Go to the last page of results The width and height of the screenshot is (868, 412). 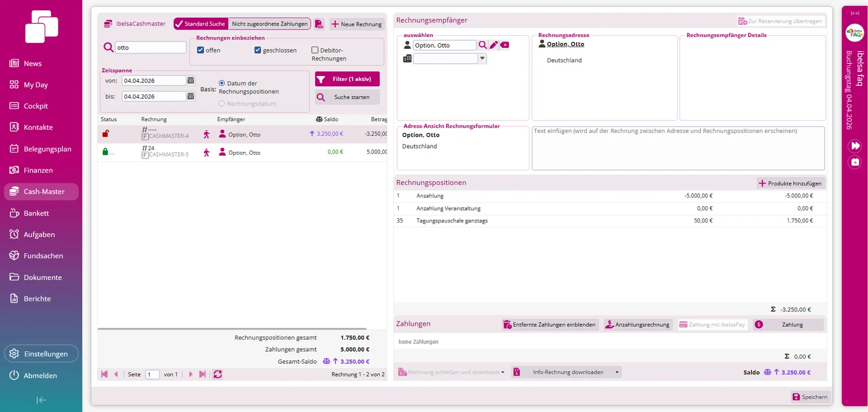(202, 374)
